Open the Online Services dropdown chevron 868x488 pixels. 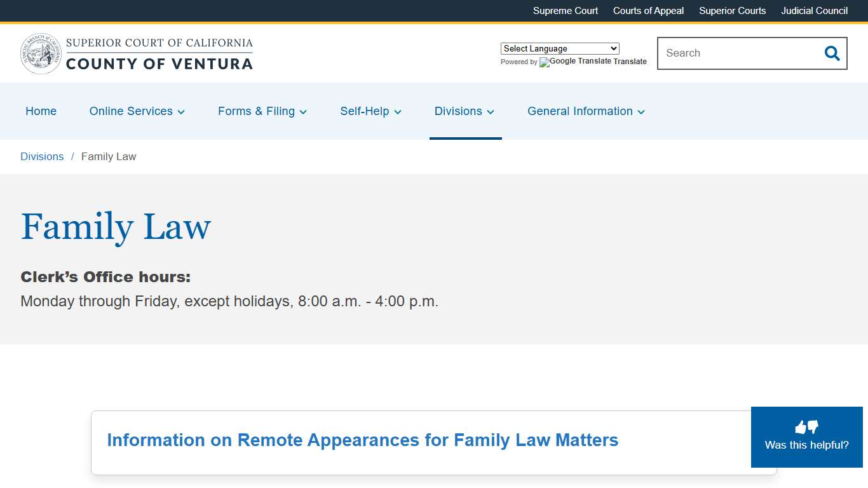[182, 112]
